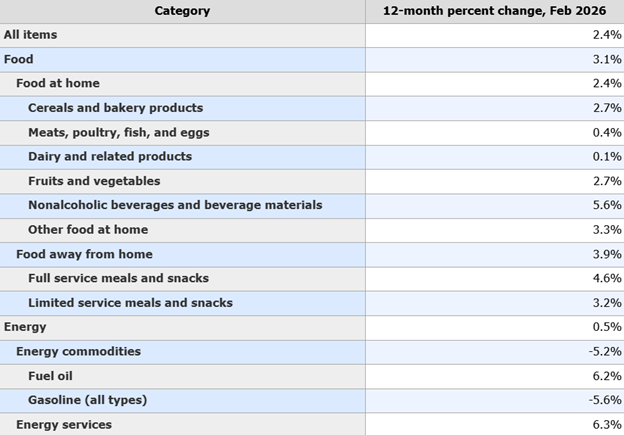The width and height of the screenshot is (624, 435).
Task: Select the Cereals and bakery products row
Action: 312,108
